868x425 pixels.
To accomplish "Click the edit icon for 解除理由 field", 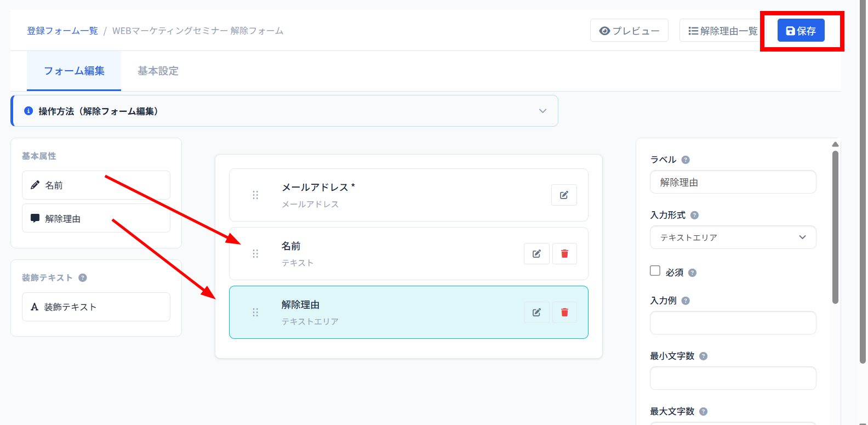I will point(536,313).
